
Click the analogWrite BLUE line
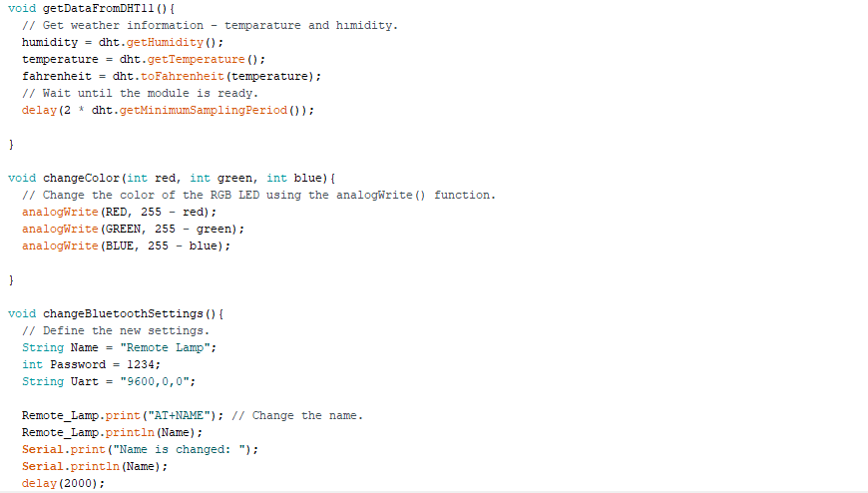pyautogui.click(x=126, y=246)
